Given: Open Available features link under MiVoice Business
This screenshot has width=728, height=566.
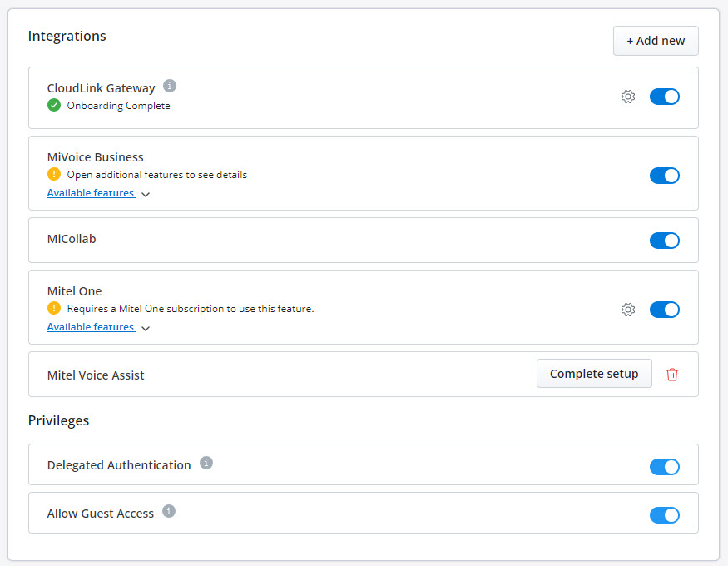Looking at the screenshot, I should [92, 193].
